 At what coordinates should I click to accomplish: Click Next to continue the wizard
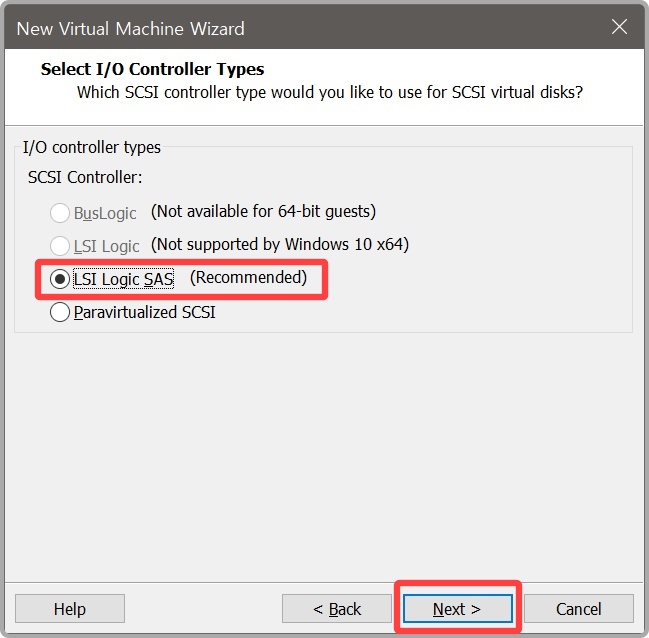coord(458,608)
